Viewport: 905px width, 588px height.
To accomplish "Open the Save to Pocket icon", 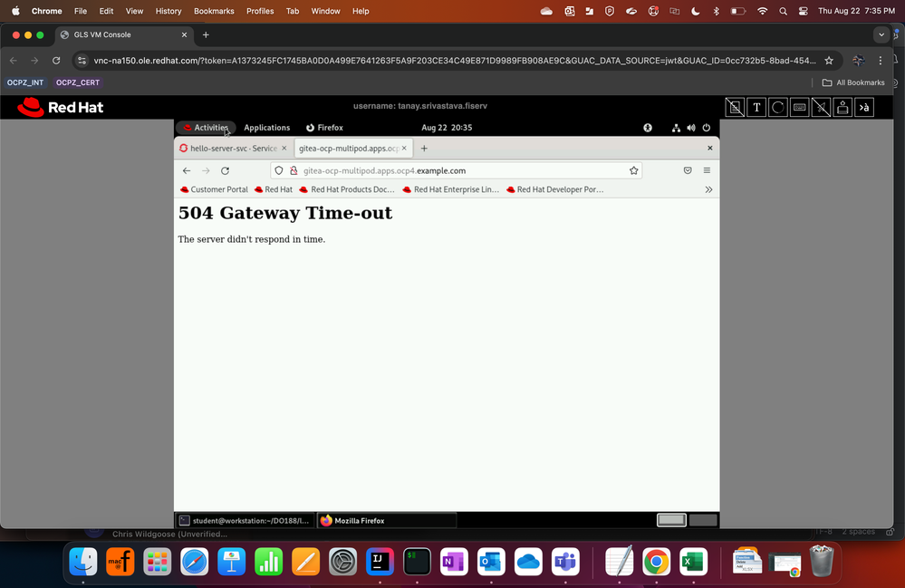I will click(x=688, y=170).
